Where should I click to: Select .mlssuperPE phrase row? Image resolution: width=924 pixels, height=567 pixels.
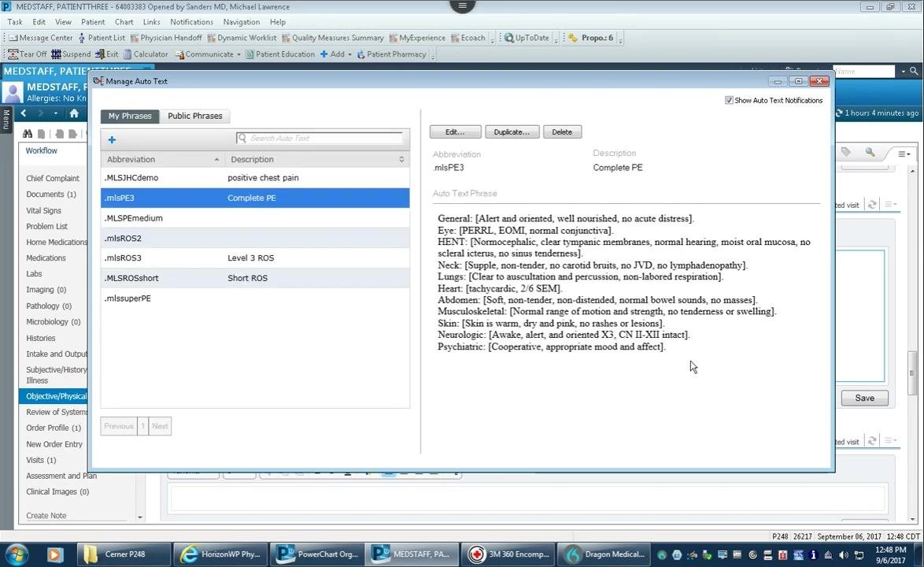(255, 298)
